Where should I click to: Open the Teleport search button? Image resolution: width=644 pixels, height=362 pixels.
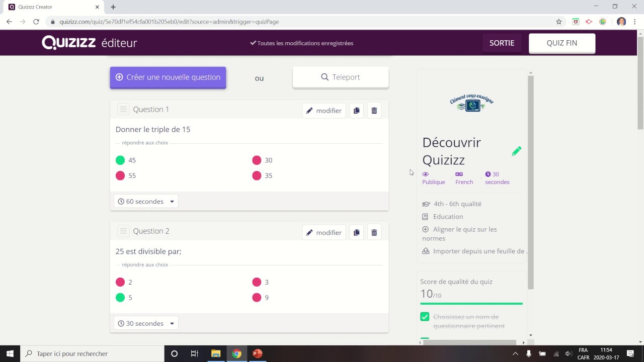click(x=341, y=77)
